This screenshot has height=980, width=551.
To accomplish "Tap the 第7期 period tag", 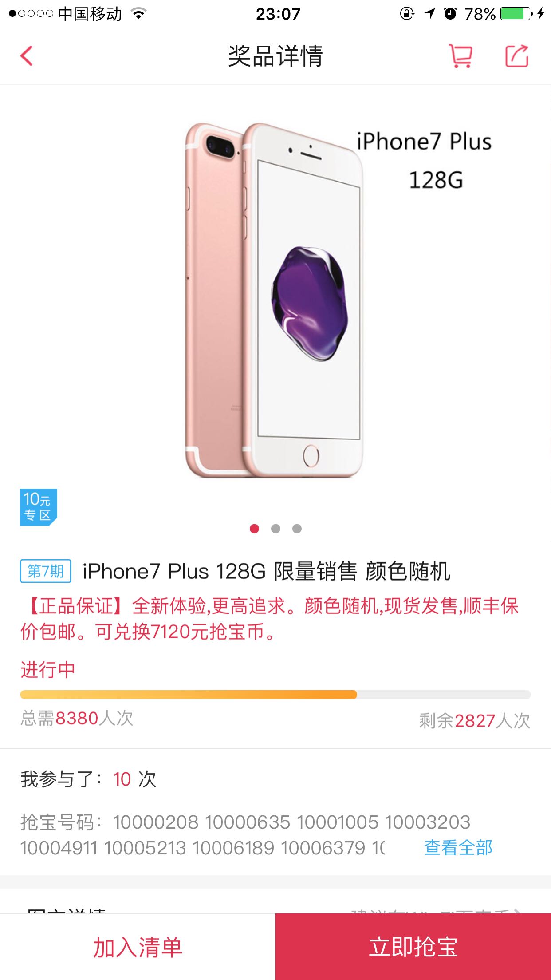I will click(x=46, y=571).
